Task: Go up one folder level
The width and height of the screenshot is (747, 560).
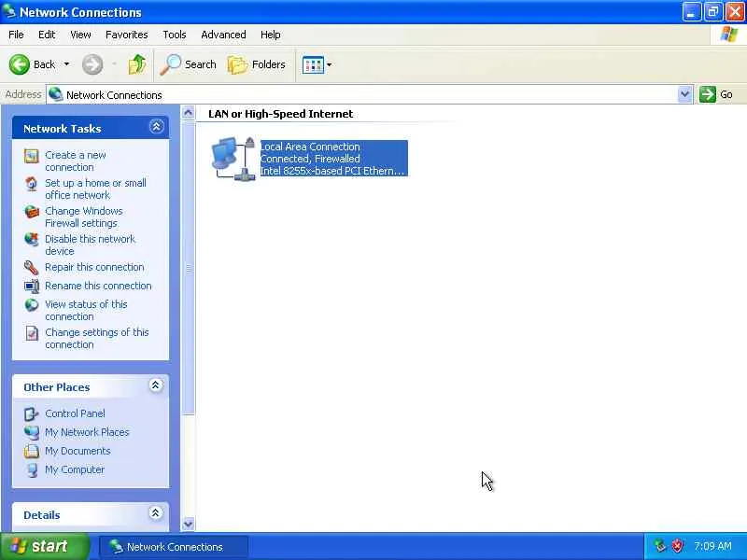Action: 137,64
